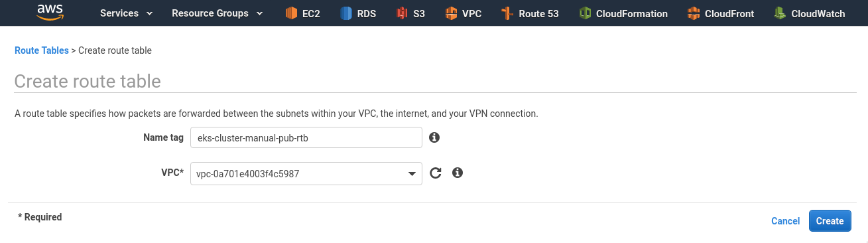Click into the Name tag input field
Screen dimensions: 868x243
306,138
